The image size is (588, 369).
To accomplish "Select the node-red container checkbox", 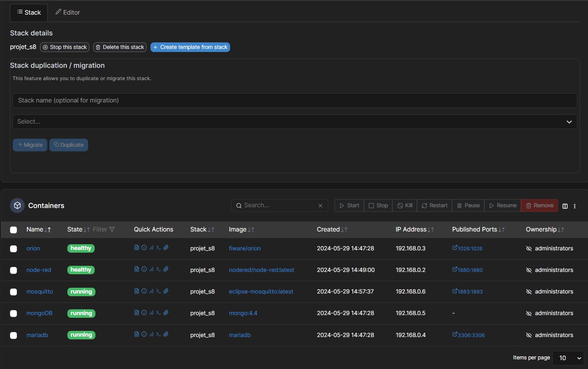I will (x=13, y=270).
